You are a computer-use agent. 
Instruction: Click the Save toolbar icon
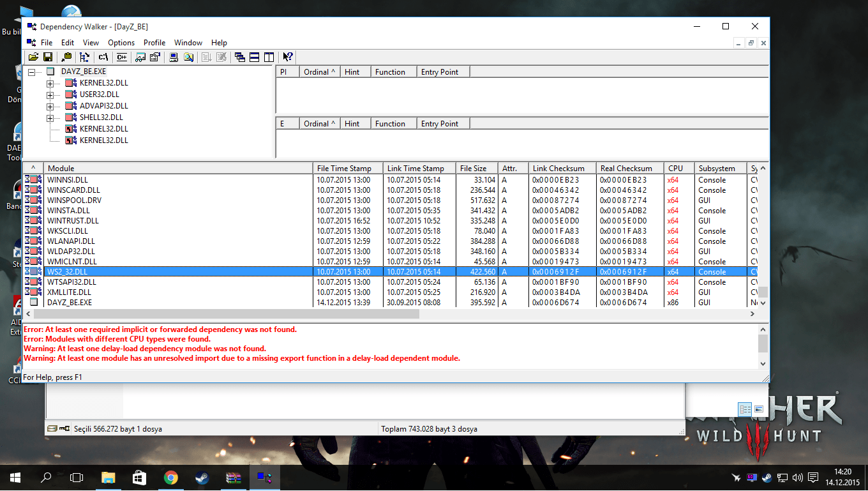coord(47,57)
